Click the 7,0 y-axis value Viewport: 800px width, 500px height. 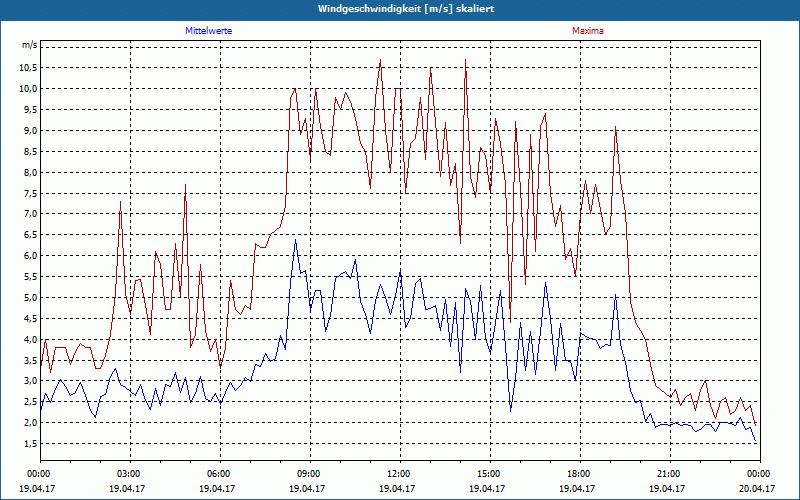(30, 214)
